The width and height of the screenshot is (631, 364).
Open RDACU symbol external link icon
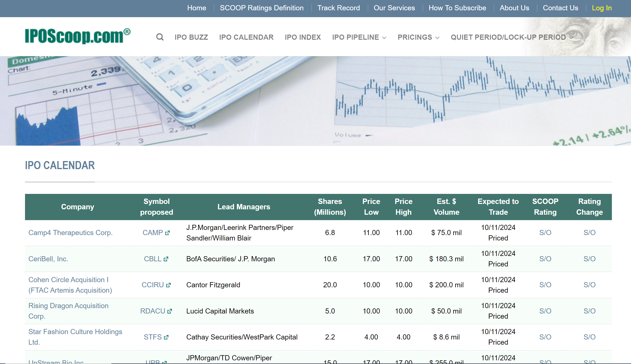tap(169, 311)
